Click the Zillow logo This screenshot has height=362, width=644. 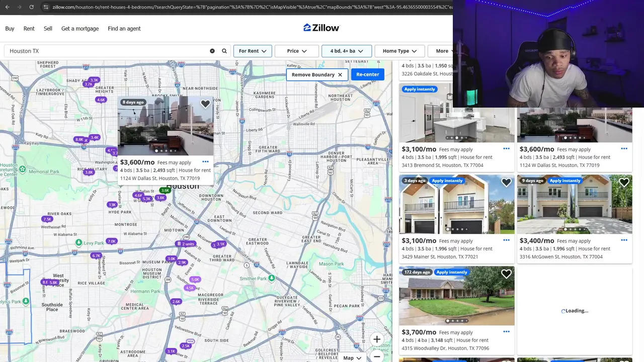tap(321, 28)
